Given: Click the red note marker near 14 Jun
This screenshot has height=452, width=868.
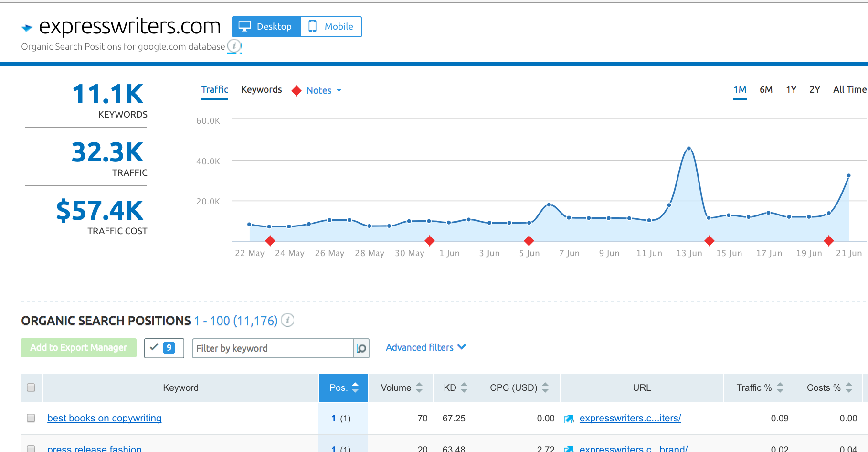Looking at the screenshot, I should tap(709, 241).
